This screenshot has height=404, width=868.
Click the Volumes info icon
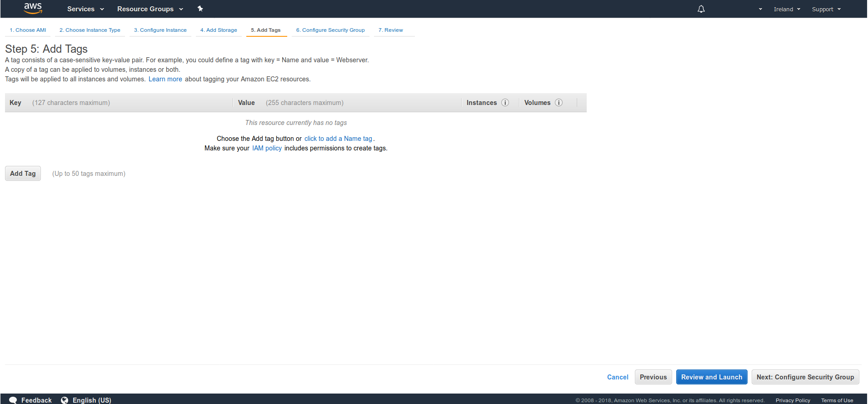coord(559,103)
